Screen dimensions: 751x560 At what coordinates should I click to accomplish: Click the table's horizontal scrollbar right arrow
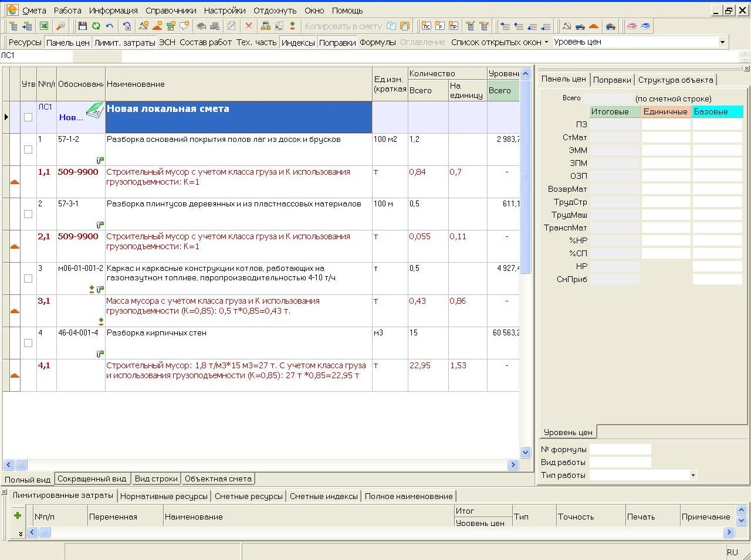[513, 464]
